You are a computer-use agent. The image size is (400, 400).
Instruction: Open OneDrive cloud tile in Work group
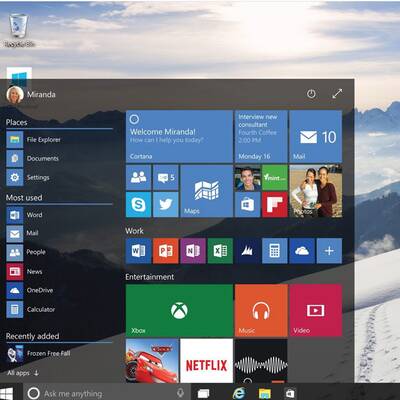[x=302, y=251]
